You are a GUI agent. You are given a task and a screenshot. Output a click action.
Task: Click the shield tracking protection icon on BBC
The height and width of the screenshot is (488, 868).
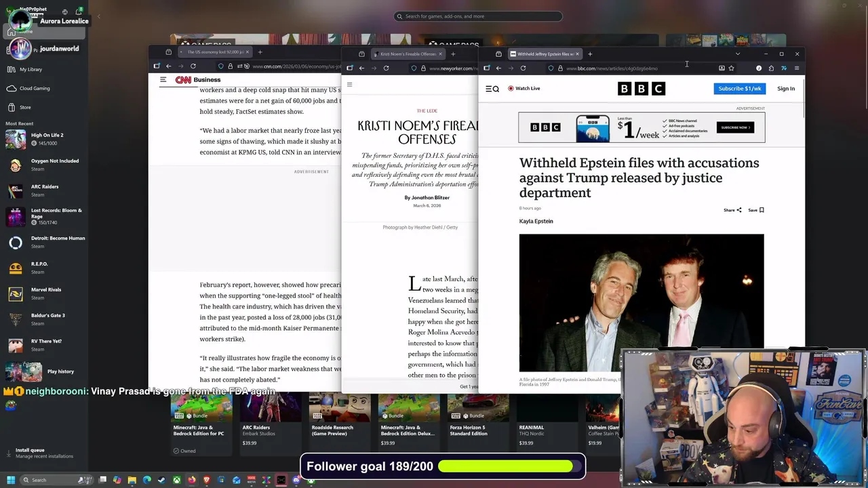(x=551, y=68)
